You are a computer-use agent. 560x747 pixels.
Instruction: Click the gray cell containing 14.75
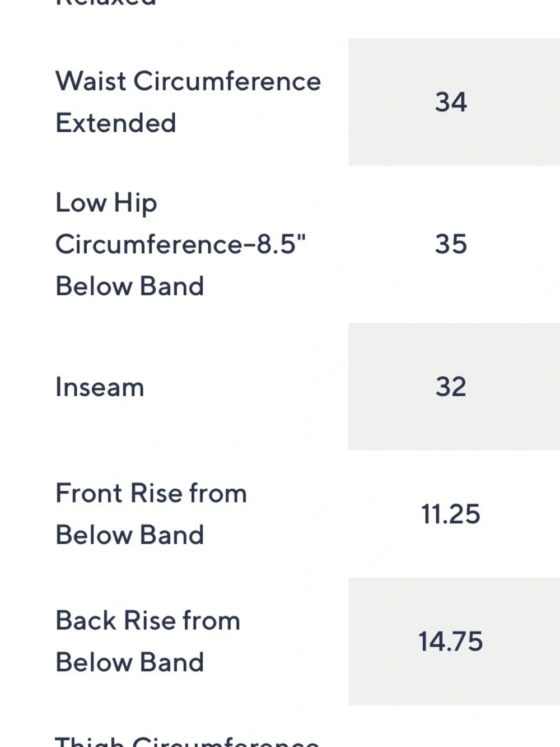coord(454,641)
